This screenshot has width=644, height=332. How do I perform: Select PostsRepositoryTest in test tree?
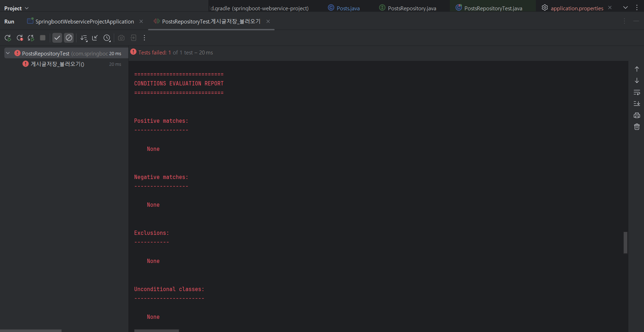pyautogui.click(x=66, y=53)
